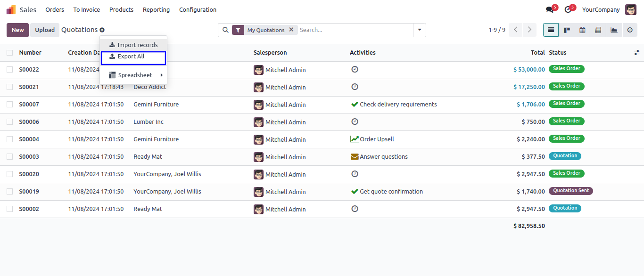Switch to Activity view icon
Viewport: 644px width, 276px height.
(629, 30)
